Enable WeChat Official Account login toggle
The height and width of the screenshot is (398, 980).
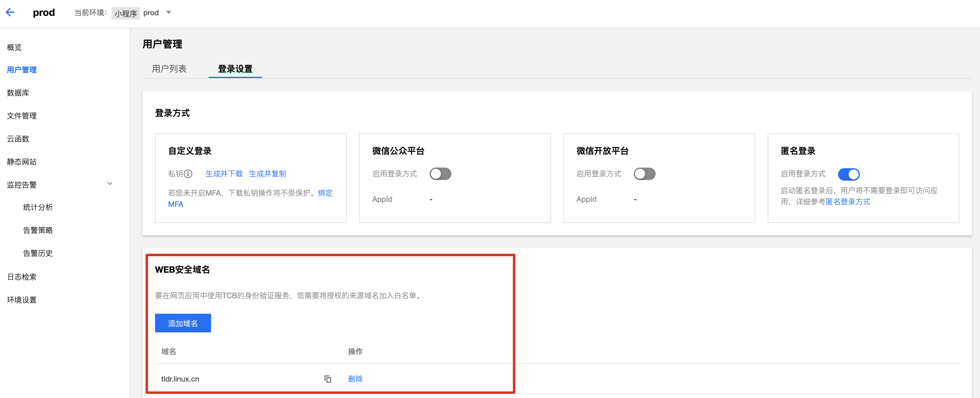tap(440, 174)
